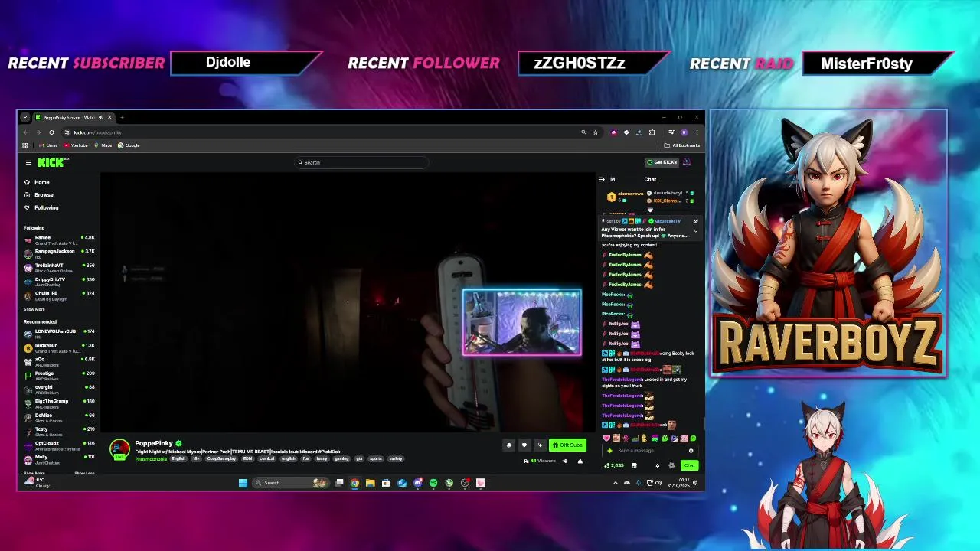Open the DrippyDripTV channel
The width and height of the screenshot is (980, 551).
tap(60, 282)
